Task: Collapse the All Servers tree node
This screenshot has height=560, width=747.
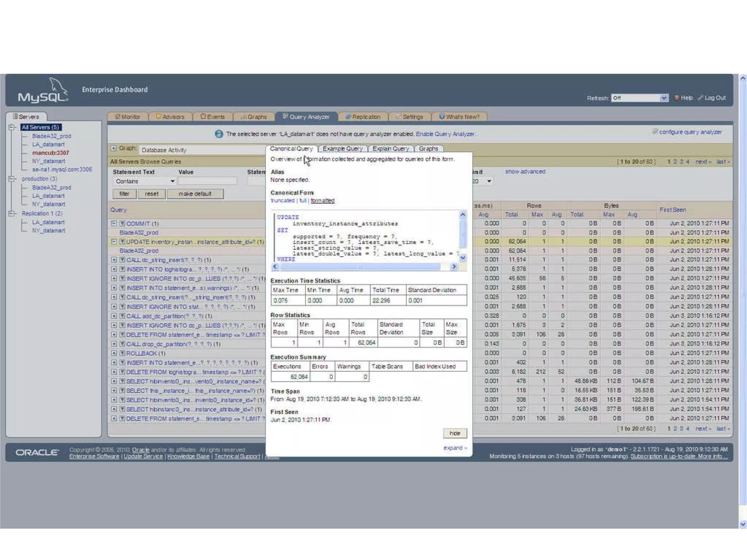Action: click(12, 127)
